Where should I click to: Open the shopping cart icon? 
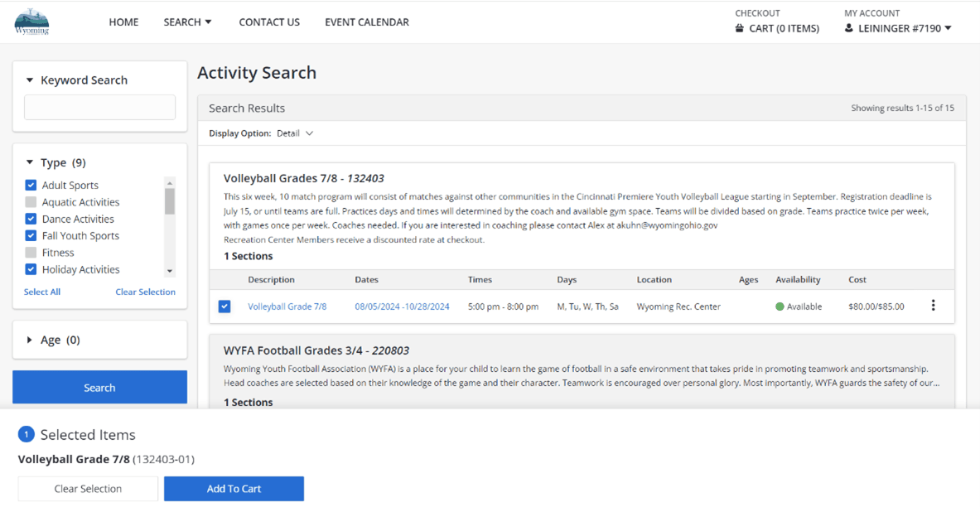click(x=740, y=28)
